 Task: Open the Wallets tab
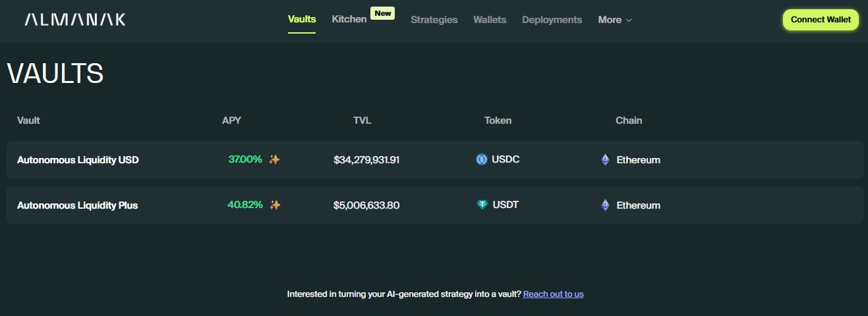point(490,20)
